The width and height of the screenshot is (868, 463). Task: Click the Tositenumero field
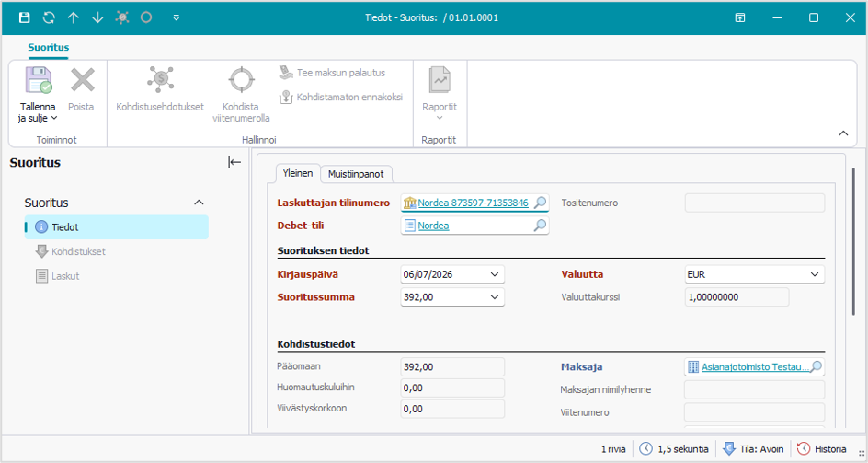[755, 203]
